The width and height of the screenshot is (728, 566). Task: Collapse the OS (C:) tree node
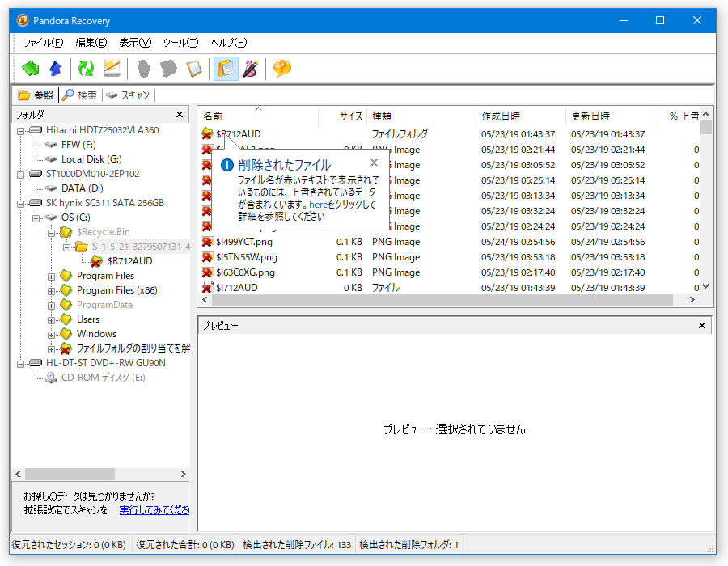click(x=36, y=218)
